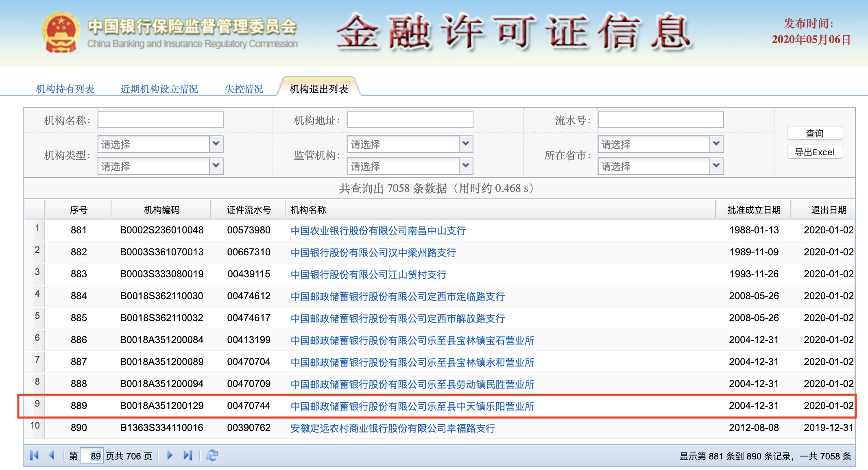Click the 机构名称 input field
The height and width of the screenshot is (470, 868).
160,119
